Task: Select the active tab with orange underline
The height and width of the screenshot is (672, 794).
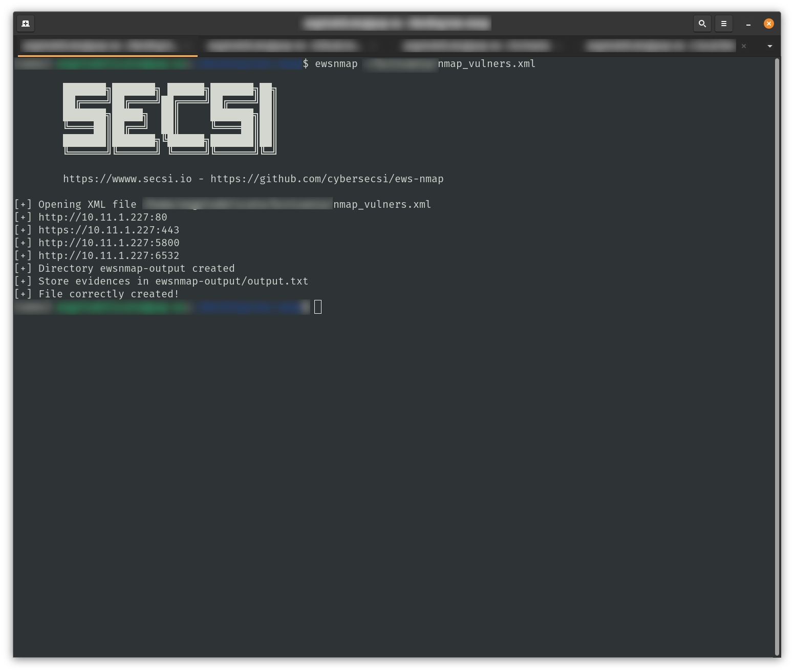Action: point(108,46)
